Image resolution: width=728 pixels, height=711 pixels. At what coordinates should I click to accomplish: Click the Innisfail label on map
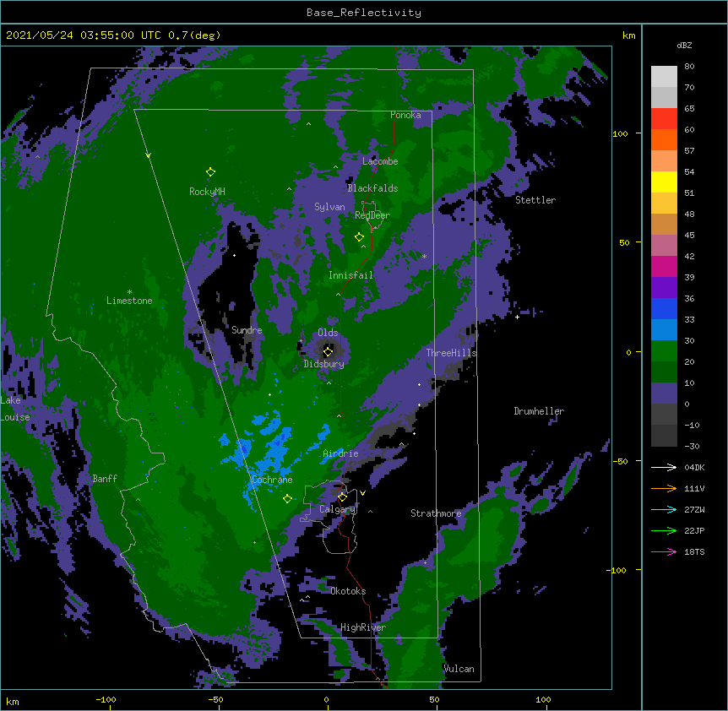click(350, 275)
